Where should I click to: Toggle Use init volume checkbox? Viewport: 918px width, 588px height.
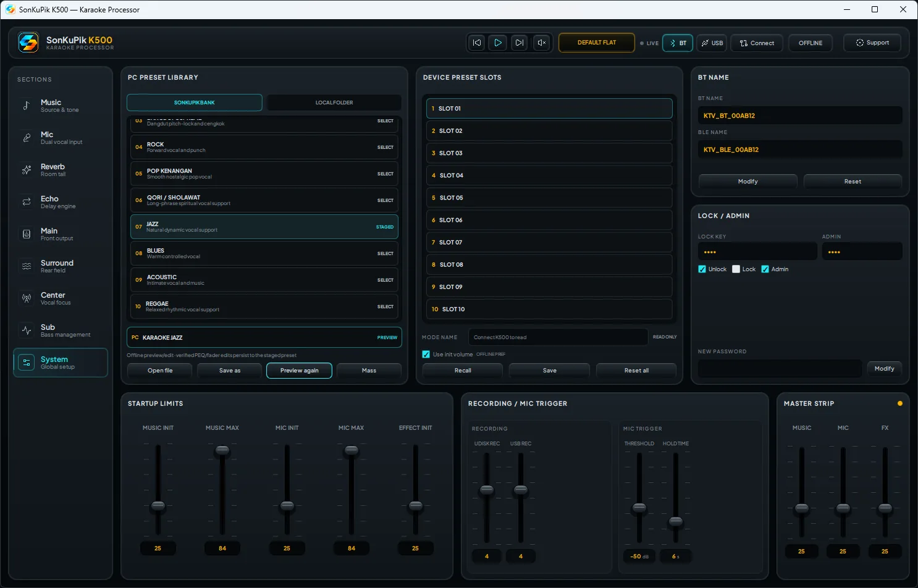click(x=426, y=355)
